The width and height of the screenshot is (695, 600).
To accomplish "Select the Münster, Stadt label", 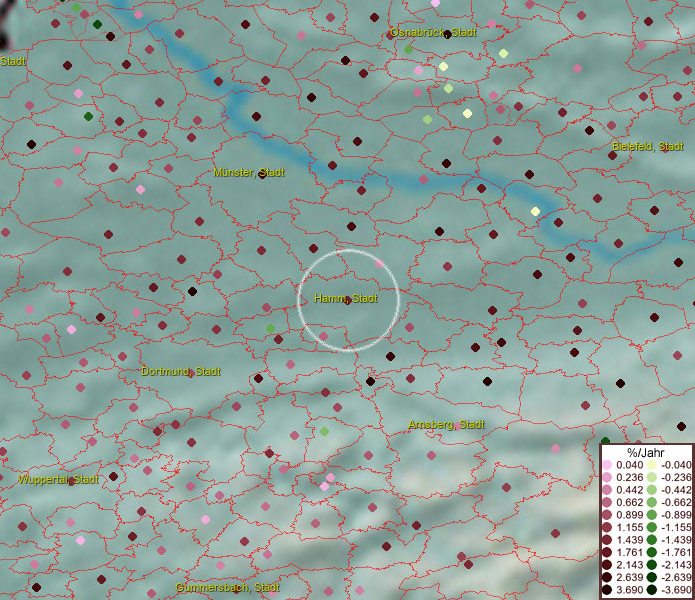I will coord(249,172).
